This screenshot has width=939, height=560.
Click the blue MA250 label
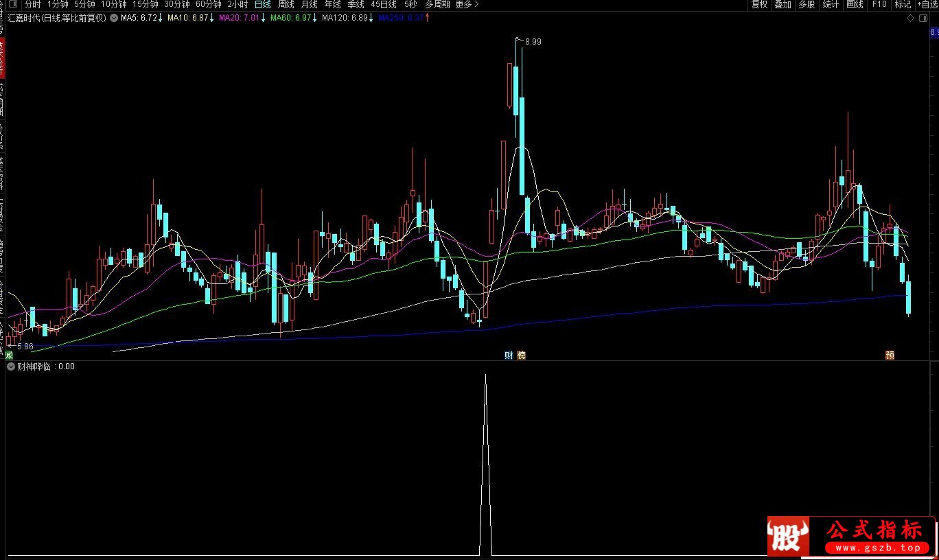point(401,18)
